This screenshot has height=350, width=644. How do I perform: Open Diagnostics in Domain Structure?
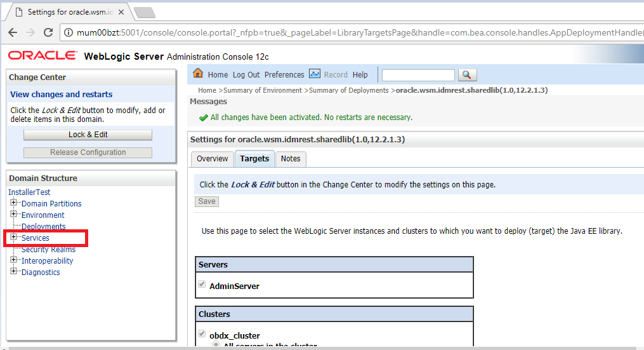[41, 273]
